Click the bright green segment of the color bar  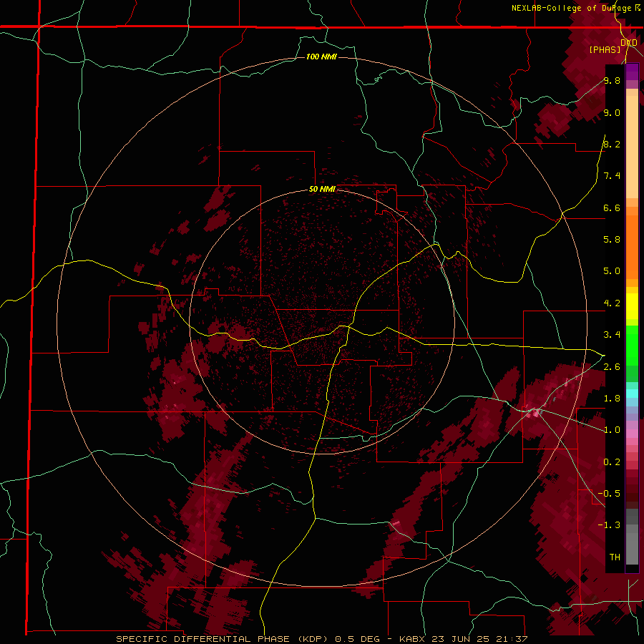[632, 345]
